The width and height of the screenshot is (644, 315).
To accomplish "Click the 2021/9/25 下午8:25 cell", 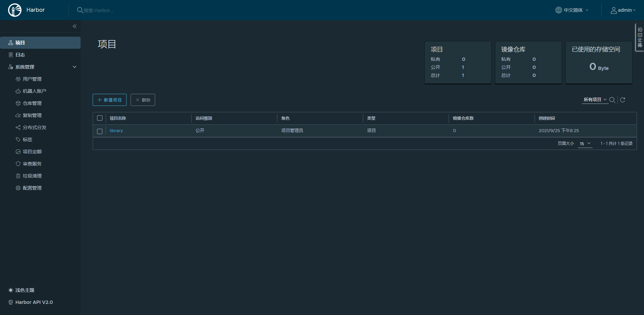I will pos(559,131).
